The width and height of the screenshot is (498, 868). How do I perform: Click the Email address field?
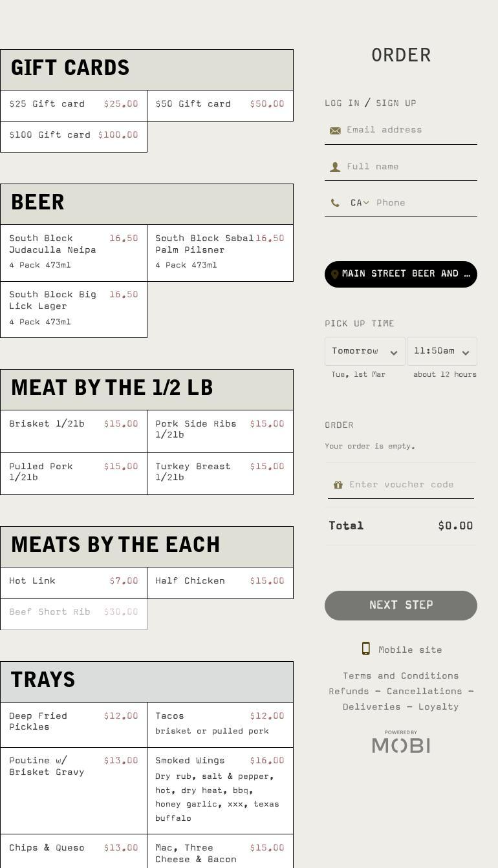coord(411,130)
